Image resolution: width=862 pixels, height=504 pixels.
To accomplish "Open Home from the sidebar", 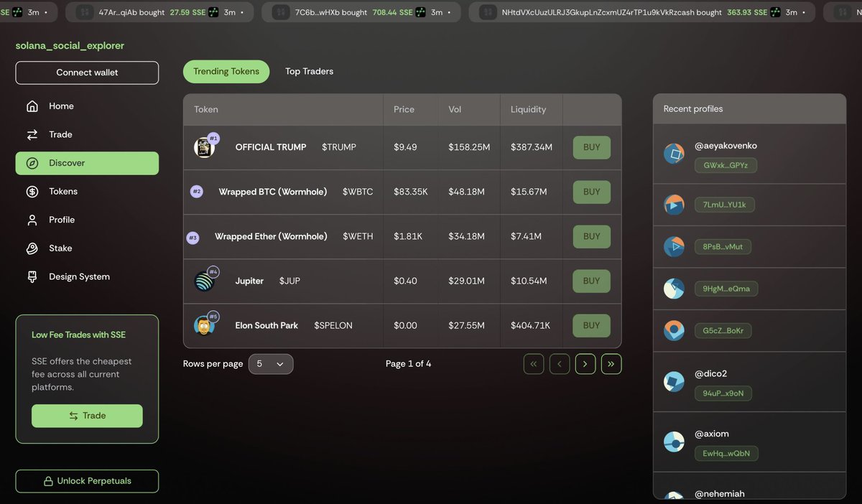I will pyautogui.click(x=87, y=106).
